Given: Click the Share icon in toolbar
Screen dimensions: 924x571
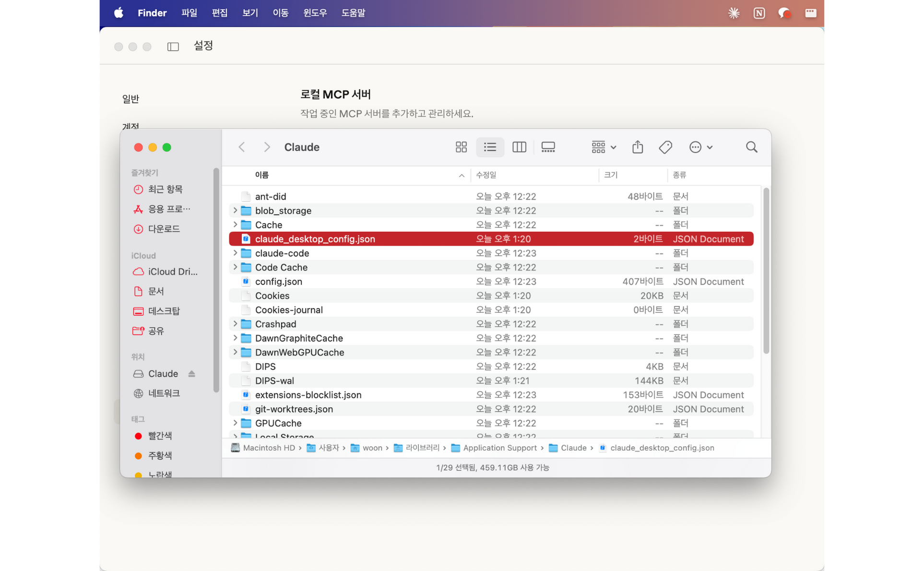Looking at the screenshot, I should click(x=637, y=147).
